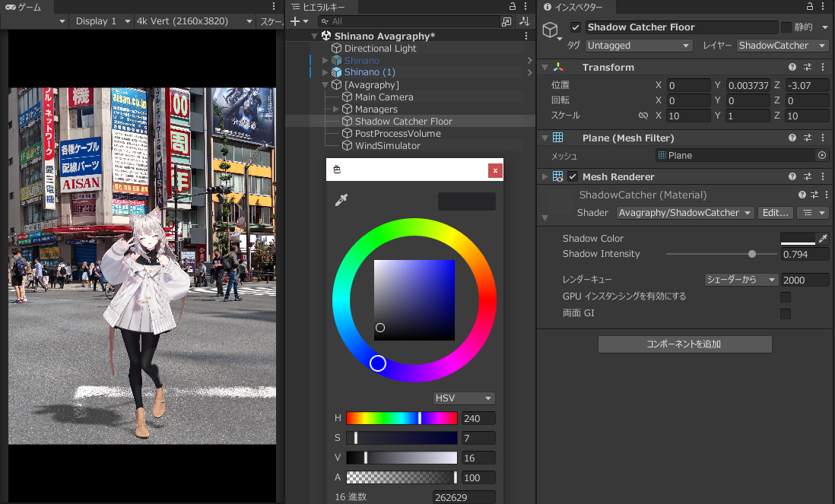Toggle the Mesh Renderer enabled checkbox

click(573, 176)
